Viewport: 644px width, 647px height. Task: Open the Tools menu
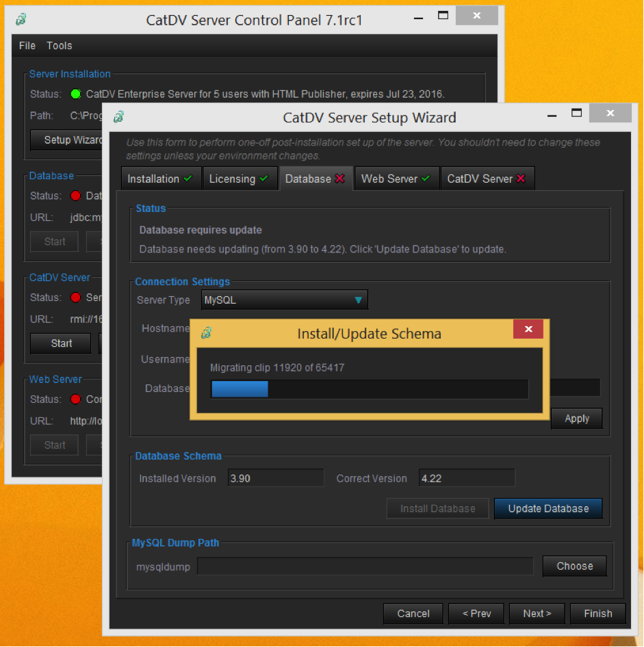(60, 46)
